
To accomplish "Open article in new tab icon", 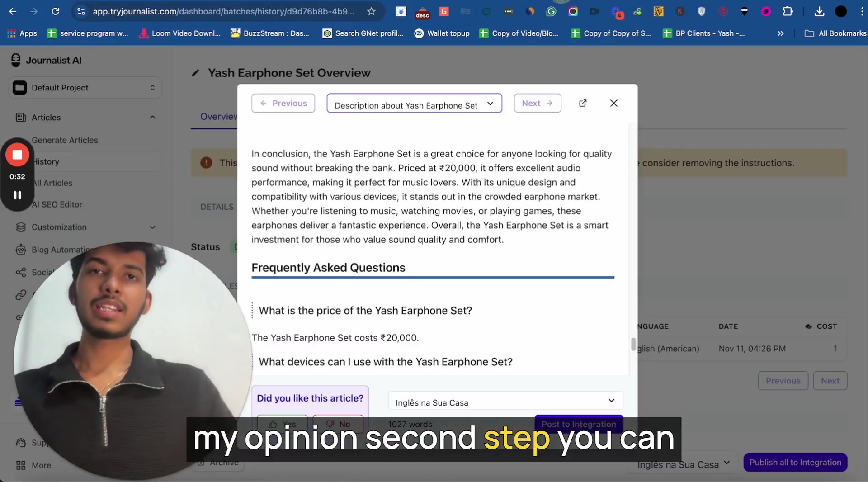I will [583, 103].
